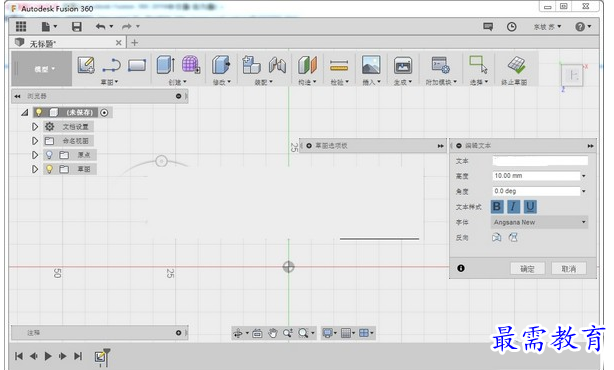Select the New Component assemble tool
Viewport: 614px width, 370px height.
[x=251, y=65]
